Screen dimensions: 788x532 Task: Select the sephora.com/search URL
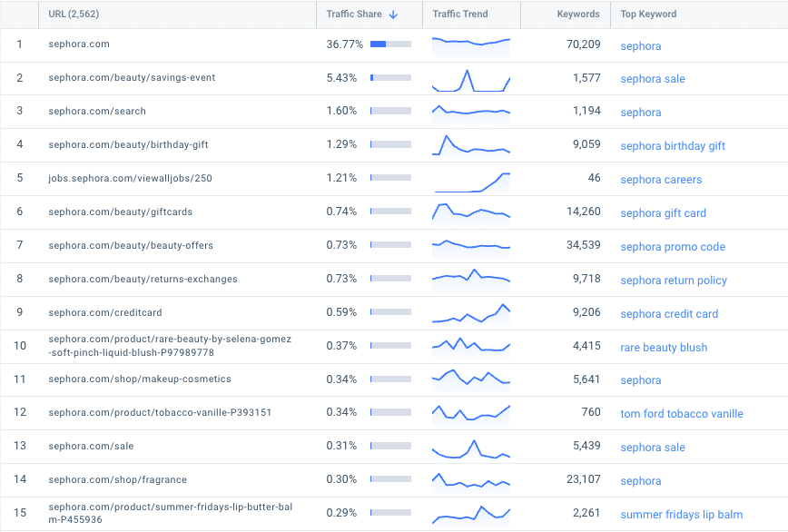coord(97,111)
